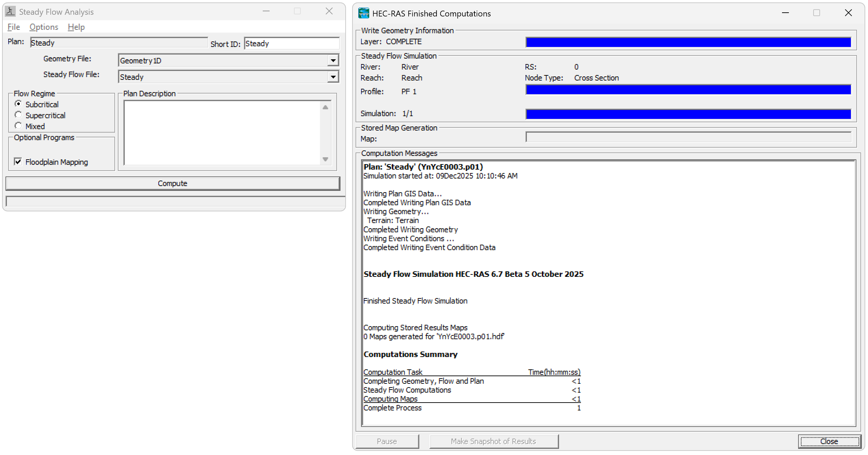Image resolution: width=868 pixels, height=455 pixels.
Task: Select the Supercritical flow regime
Action: pos(18,115)
